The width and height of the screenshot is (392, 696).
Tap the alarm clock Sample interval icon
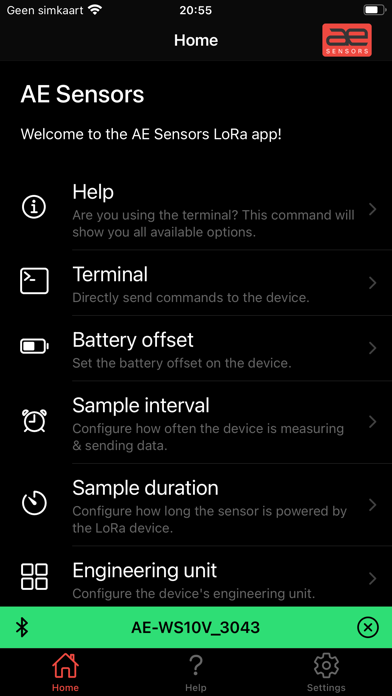tap(34, 420)
